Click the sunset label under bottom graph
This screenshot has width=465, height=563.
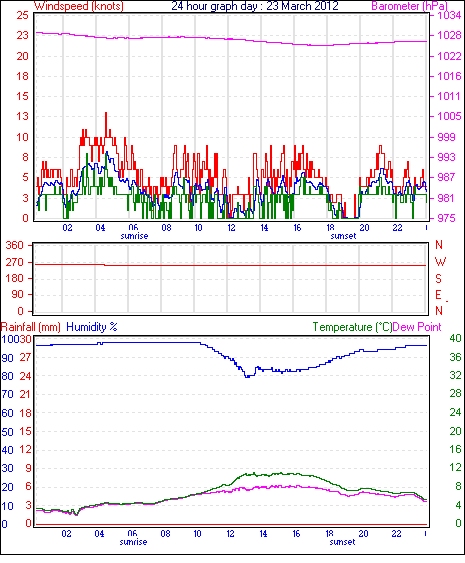tap(343, 541)
